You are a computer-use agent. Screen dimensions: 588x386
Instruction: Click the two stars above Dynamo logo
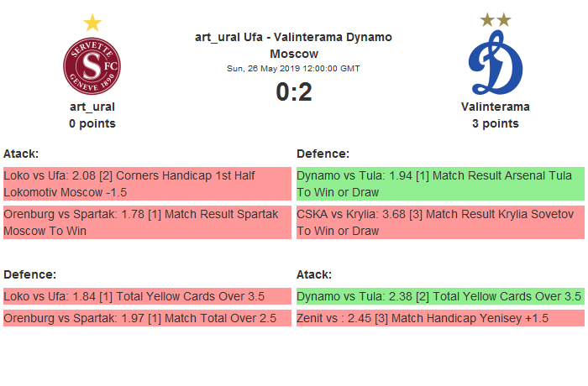tap(495, 19)
